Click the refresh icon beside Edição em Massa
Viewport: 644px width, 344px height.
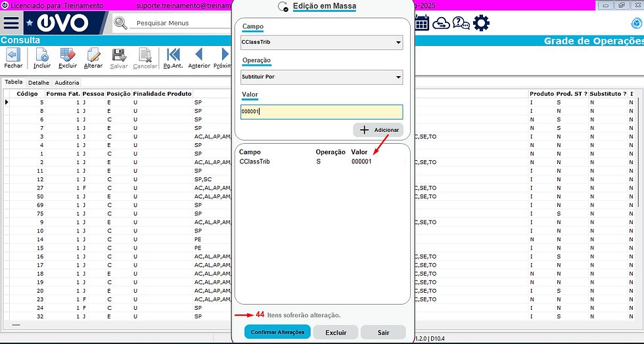(283, 7)
